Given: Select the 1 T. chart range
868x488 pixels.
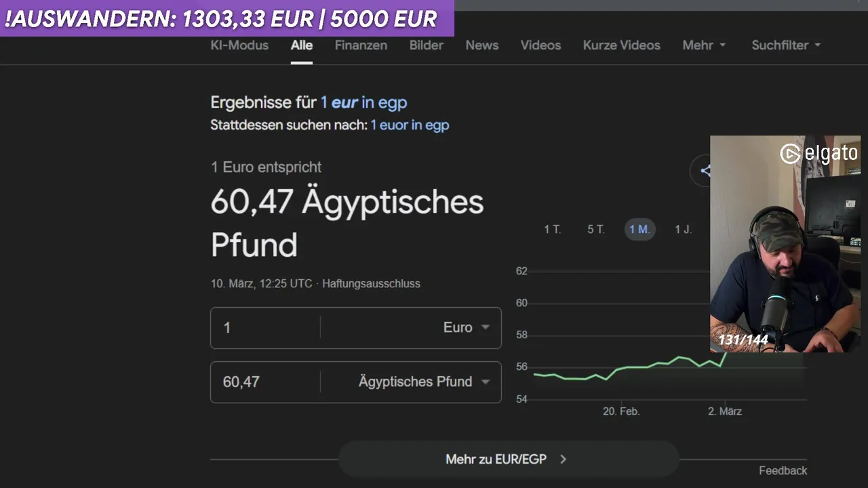Looking at the screenshot, I should point(552,230).
